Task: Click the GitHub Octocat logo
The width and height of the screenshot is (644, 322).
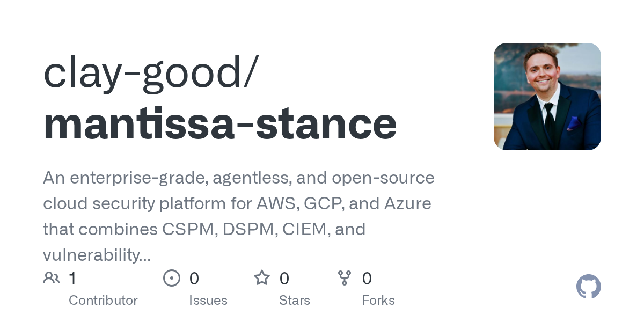Action: [x=588, y=287]
